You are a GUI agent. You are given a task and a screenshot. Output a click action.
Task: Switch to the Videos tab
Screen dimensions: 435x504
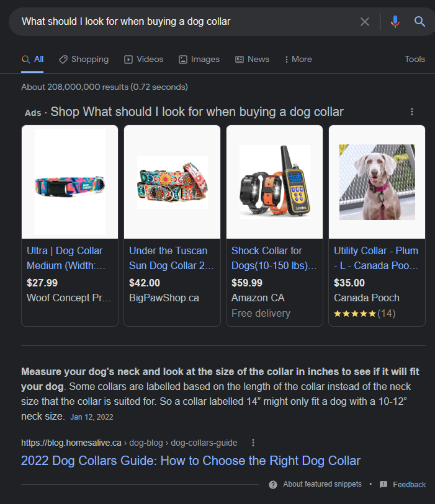click(143, 59)
